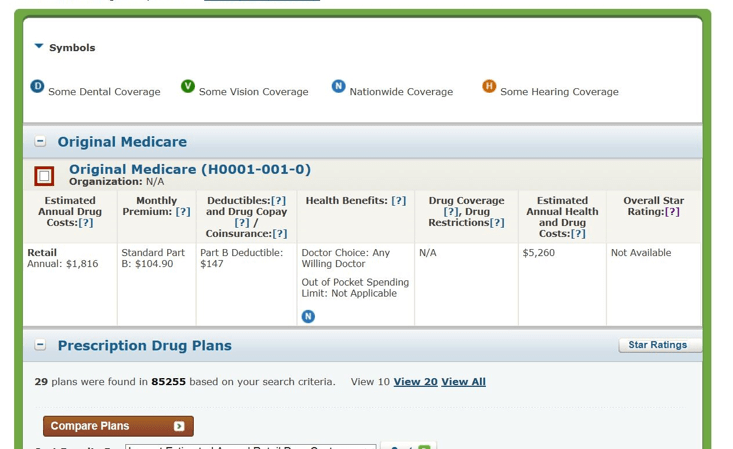Click Standard Part B: $104.90 premium
This screenshot has width=733, height=449.
click(153, 258)
